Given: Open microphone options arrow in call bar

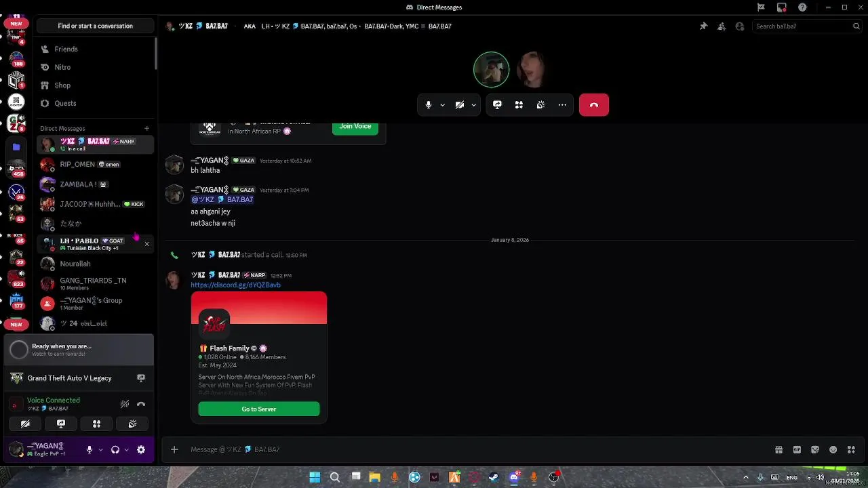Looking at the screenshot, I should 442,105.
